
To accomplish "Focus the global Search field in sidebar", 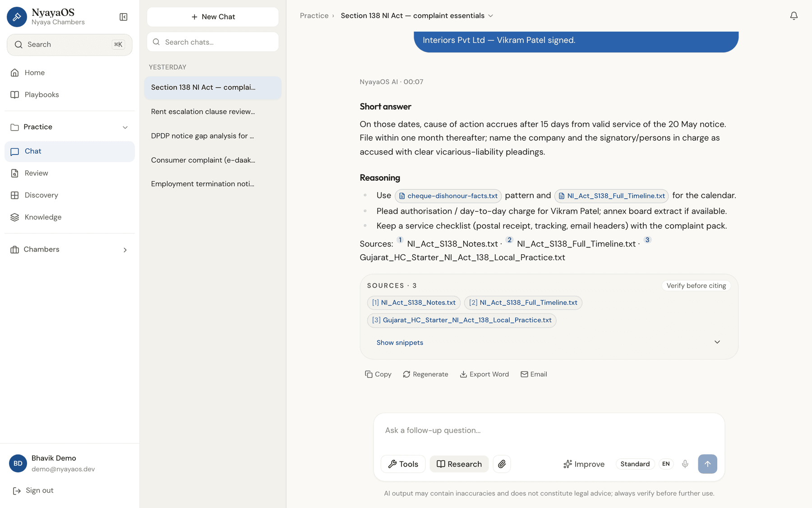I will point(69,45).
